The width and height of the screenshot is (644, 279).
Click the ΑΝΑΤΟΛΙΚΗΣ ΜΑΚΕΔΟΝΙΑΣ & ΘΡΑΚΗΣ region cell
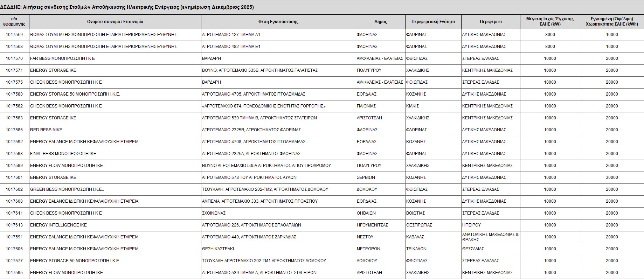tap(490, 237)
